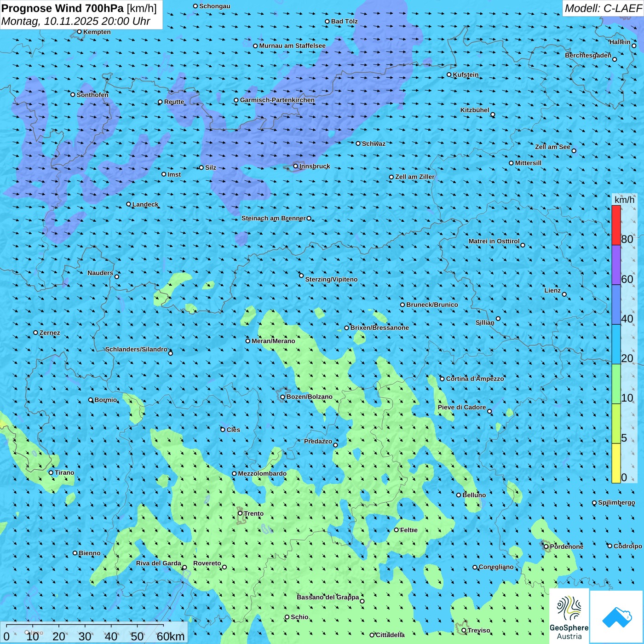Click the 'Bassano del Grappa' label

pyautogui.click(x=328, y=597)
